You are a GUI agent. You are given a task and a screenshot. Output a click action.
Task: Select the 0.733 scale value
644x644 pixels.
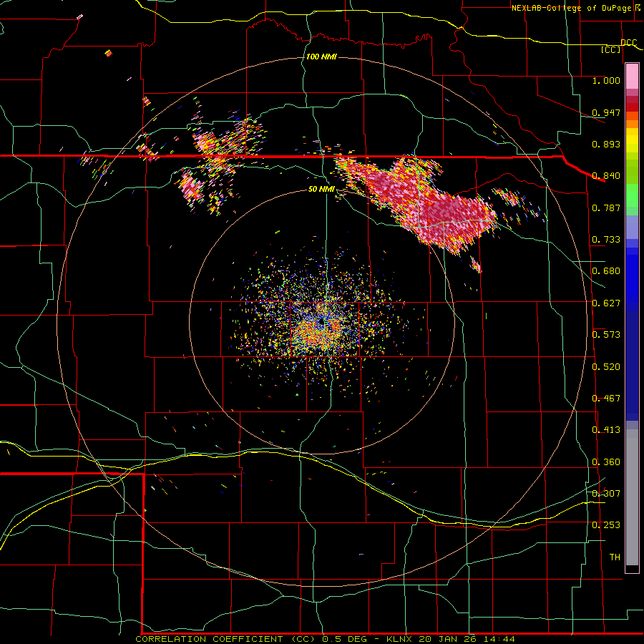pos(606,240)
